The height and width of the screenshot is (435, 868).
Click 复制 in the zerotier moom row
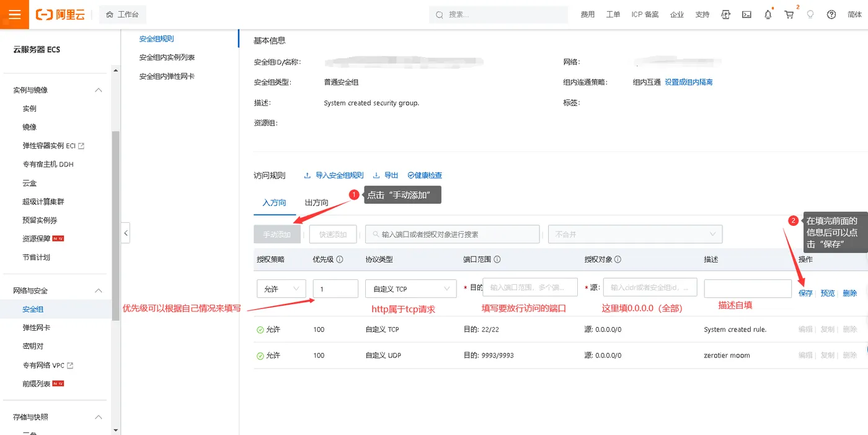tap(827, 356)
